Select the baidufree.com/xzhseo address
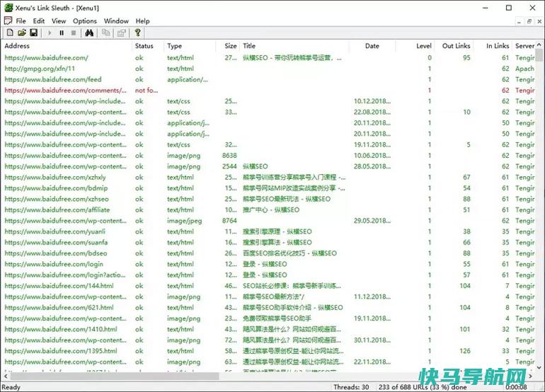Screen dimensions: 545x392 click(57, 199)
